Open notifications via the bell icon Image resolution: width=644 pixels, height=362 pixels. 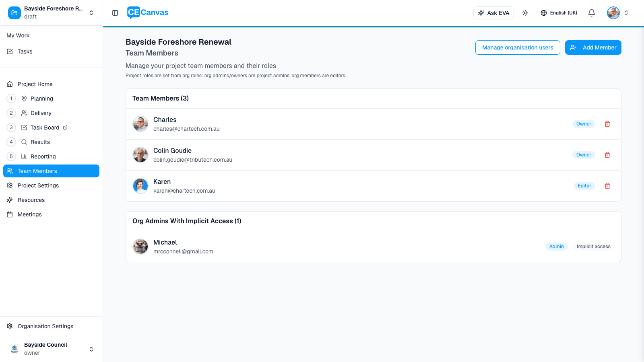[591, 12]
